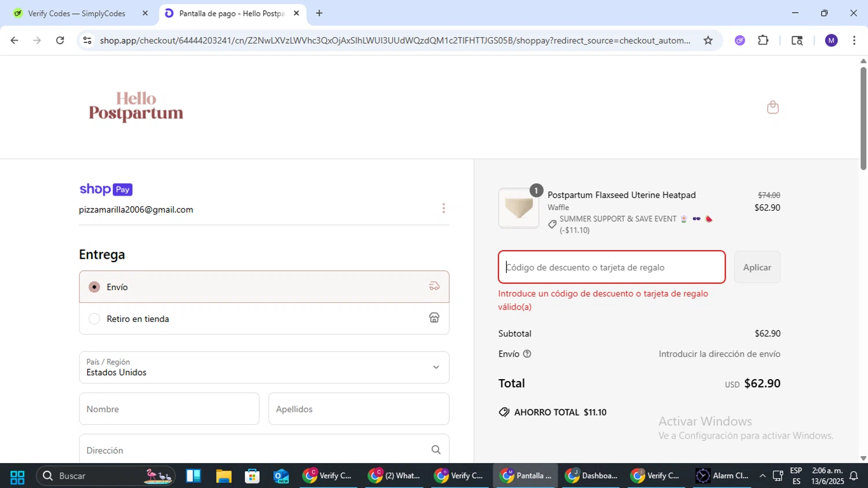The width and height of the screenshot is (868, 488).
Task: Click the Aplicar discount button
Action: (x=757, y=267)
